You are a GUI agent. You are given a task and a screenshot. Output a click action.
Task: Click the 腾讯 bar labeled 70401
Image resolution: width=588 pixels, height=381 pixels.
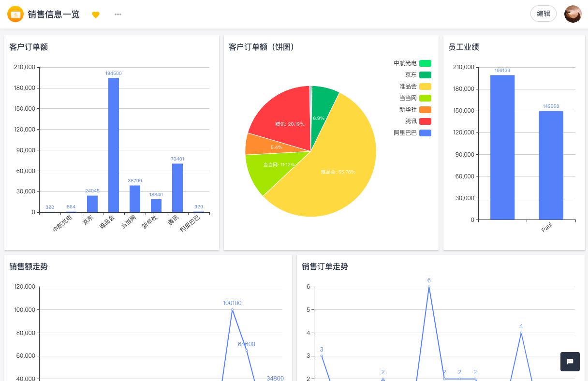click(177, 188)
